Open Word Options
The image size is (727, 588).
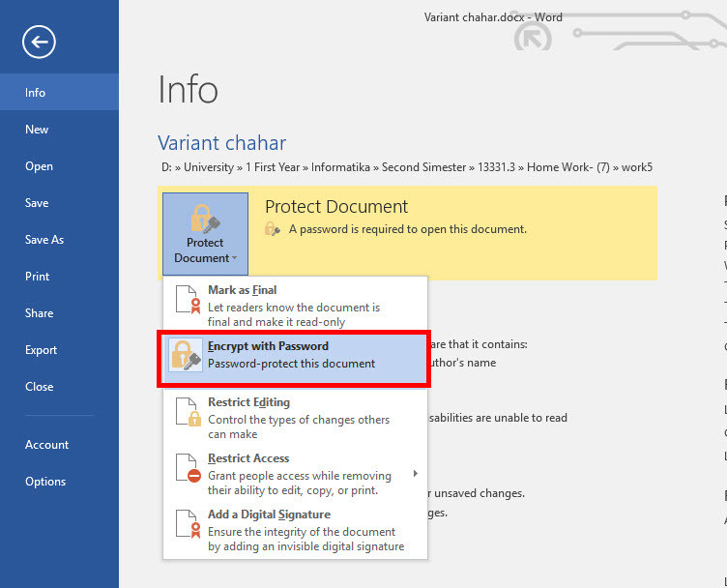(59, 482)
